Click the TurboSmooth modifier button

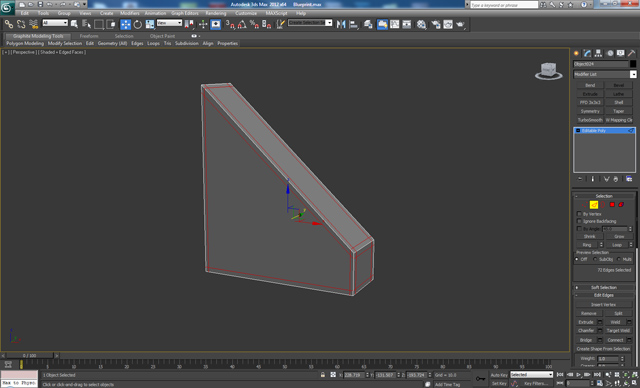(590, 120)
